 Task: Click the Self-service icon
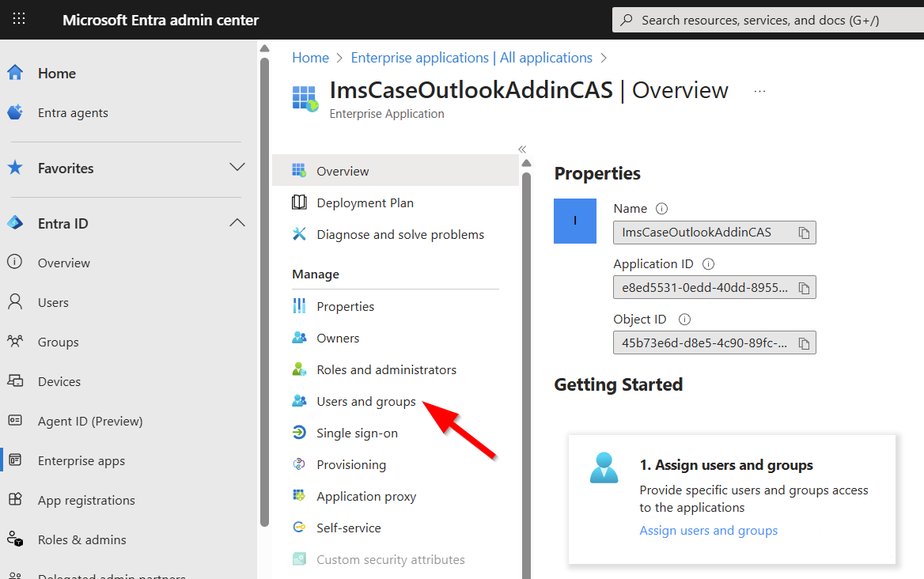[299, 527]
